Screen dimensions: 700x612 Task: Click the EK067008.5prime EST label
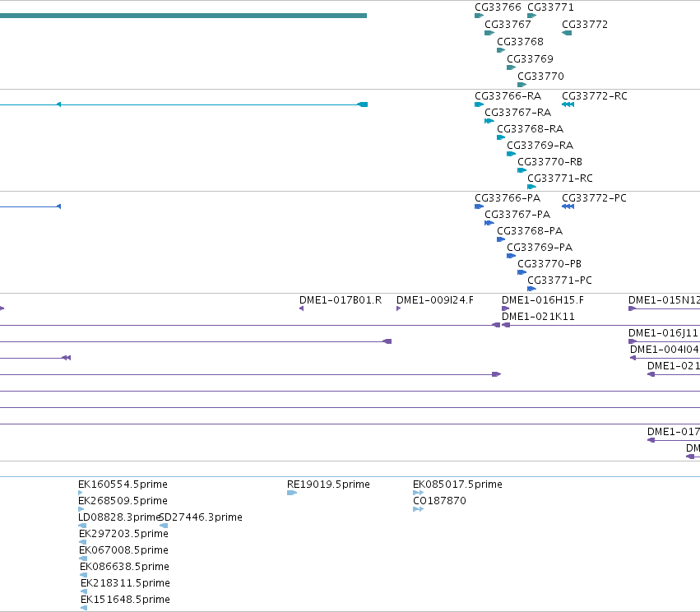click(x=123, y=551)
